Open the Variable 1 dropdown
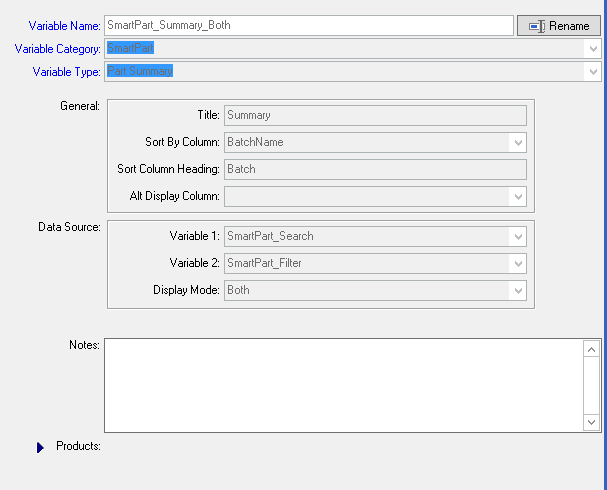Screen dimensions: 607x490 pos(518,236)
